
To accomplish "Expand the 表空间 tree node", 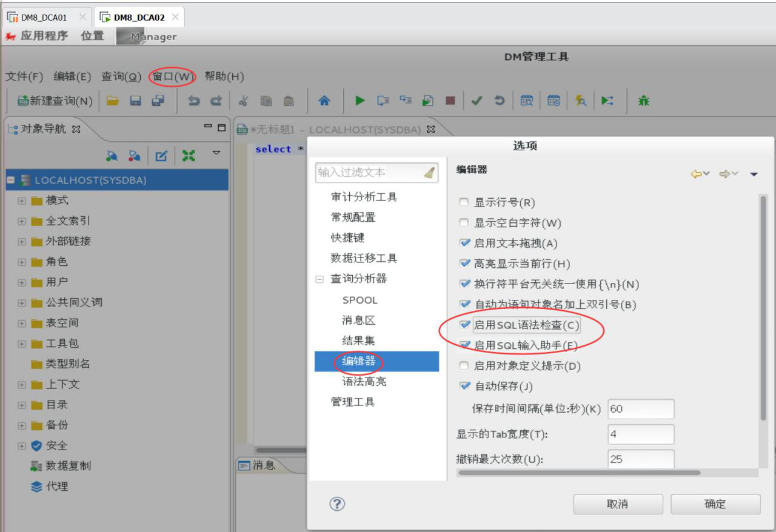I will [x=22, y=323].
